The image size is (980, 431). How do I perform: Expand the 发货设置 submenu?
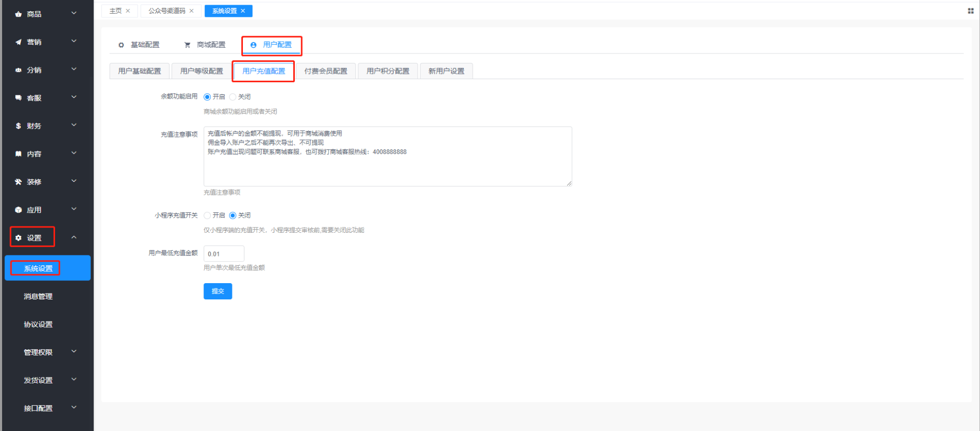(x=74, y=380)
